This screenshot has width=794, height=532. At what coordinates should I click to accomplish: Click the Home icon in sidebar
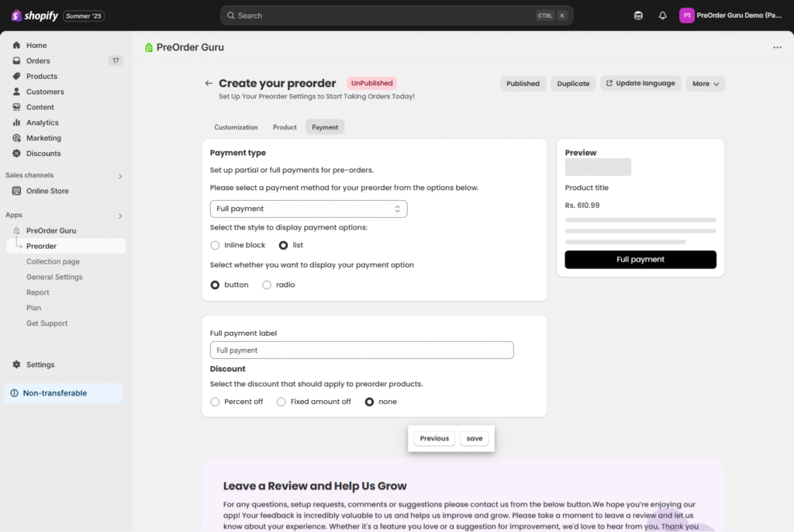pos(17,46)
